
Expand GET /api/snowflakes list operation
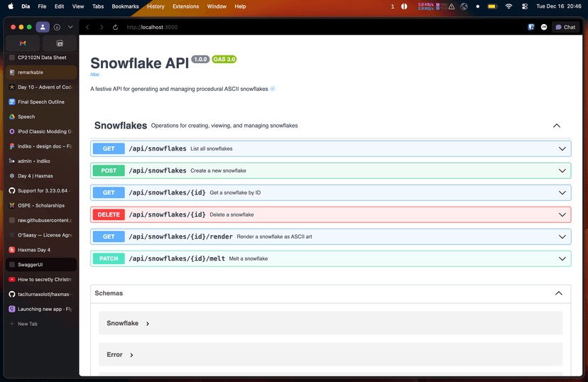[330, 149]
